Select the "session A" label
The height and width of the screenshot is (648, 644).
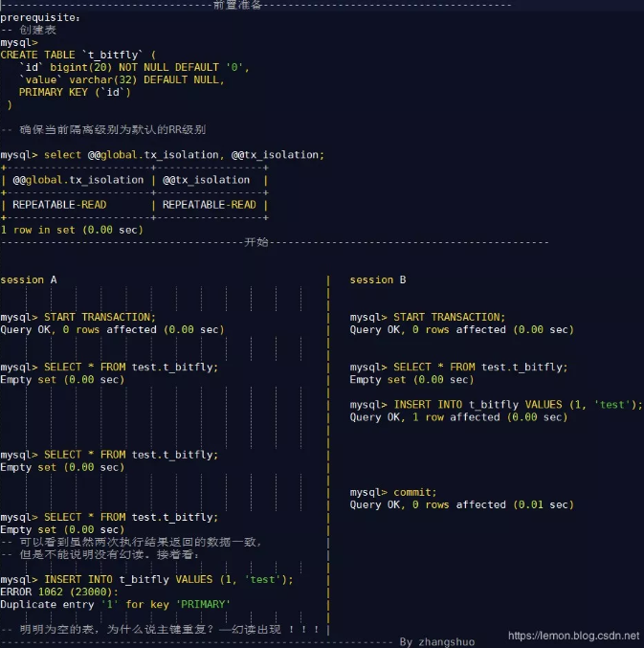pyautogui.click(x=29, y=279)
